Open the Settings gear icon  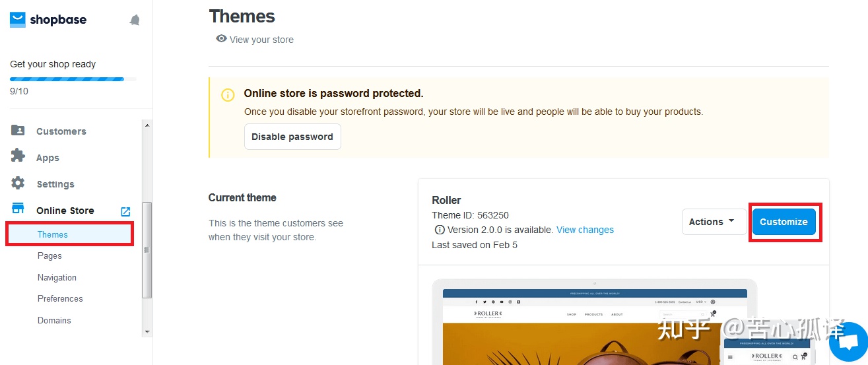[18, 183]
